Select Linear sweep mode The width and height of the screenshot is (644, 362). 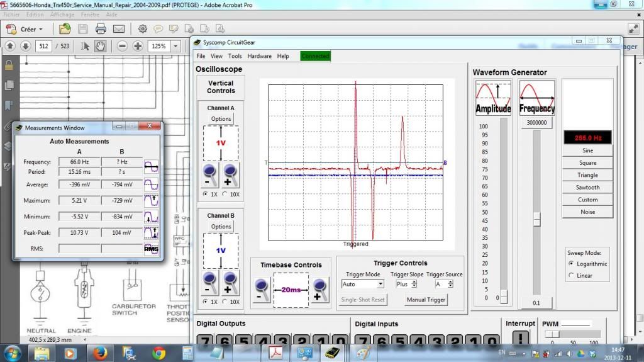(x=571, y=275)
